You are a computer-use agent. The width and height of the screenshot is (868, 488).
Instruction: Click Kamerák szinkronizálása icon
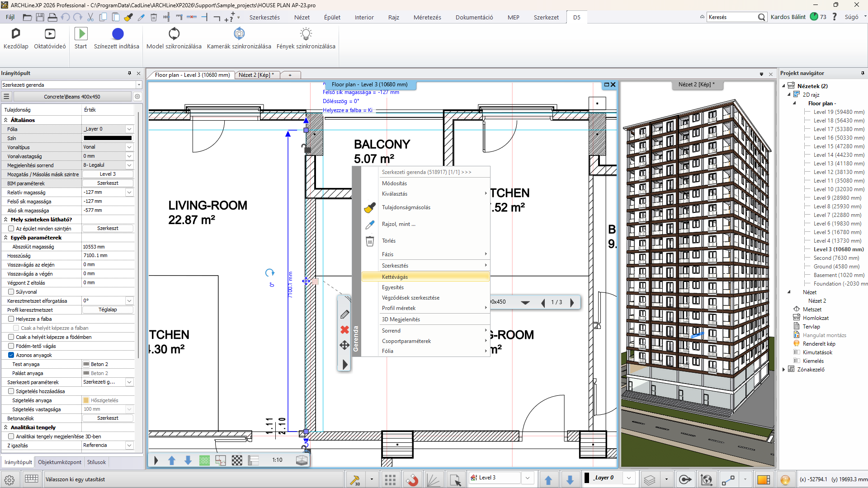tap(239, 34)
